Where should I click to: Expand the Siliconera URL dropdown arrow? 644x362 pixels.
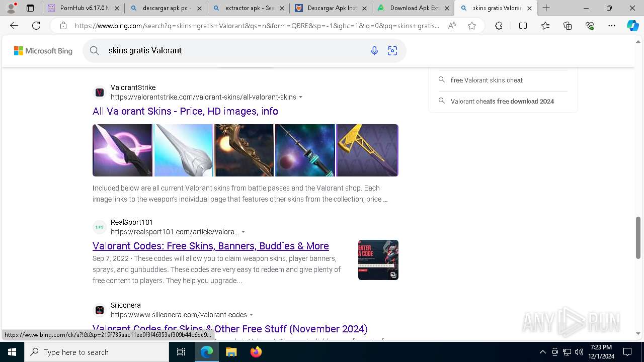[252, 315]
